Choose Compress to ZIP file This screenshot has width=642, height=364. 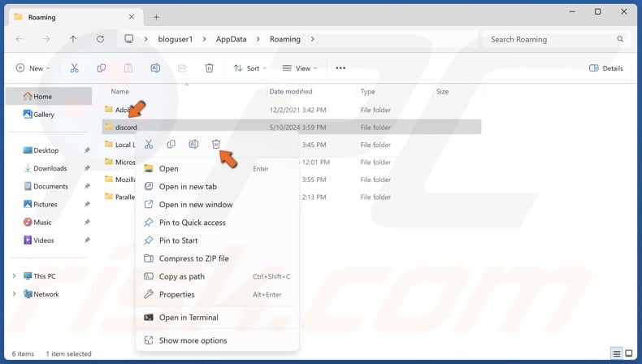217,258
